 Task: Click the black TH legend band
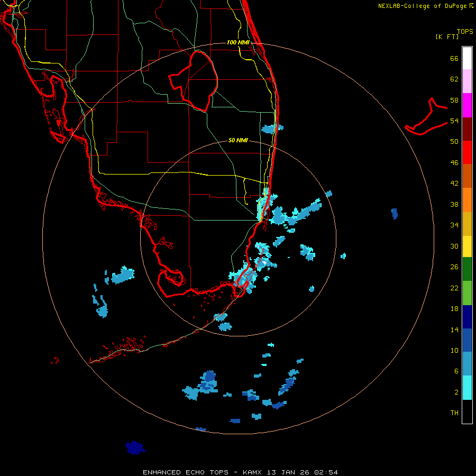(467, 411)
